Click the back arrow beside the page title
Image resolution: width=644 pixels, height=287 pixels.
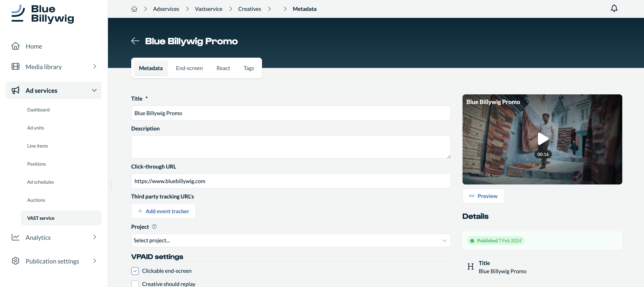[135, 41]
